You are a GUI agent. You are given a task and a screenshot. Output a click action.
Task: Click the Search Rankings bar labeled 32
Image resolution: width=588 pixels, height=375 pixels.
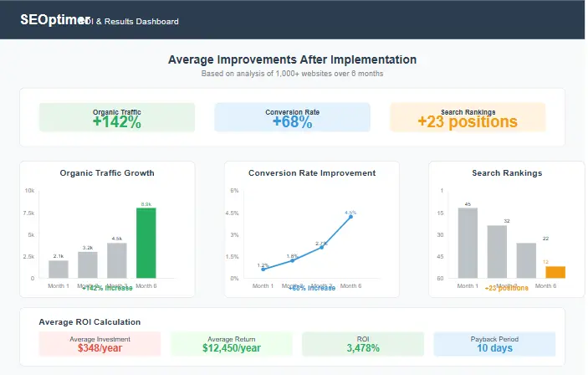pyautogui.click(x=498, y=251)
